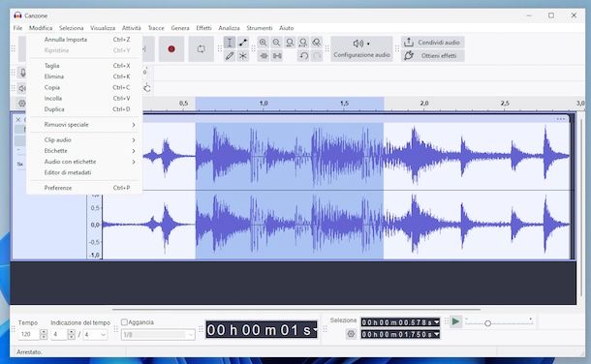Screen dimensions: 591x364
Task: Select the Envelope tool
Action: pyautogui.click(x=243, y=43)
